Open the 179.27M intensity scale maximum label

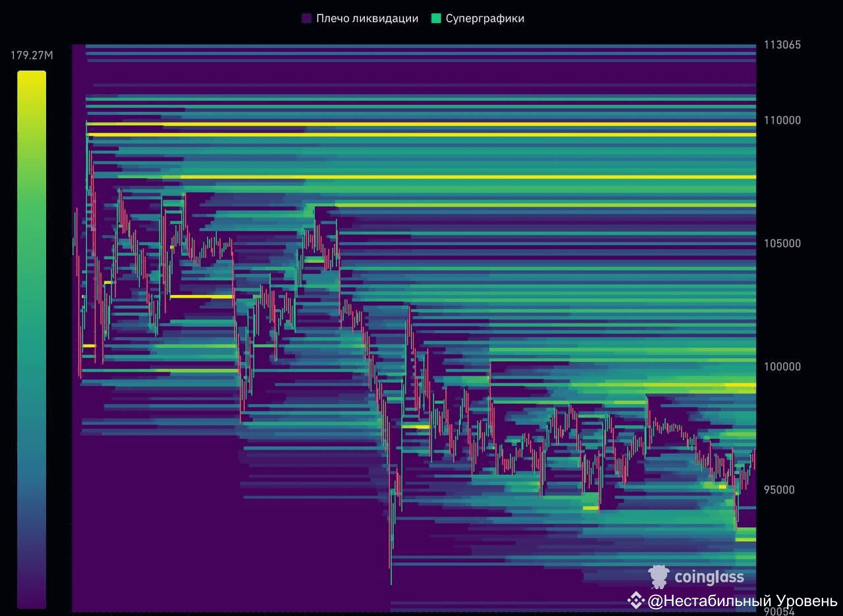(x=30, y=55)
